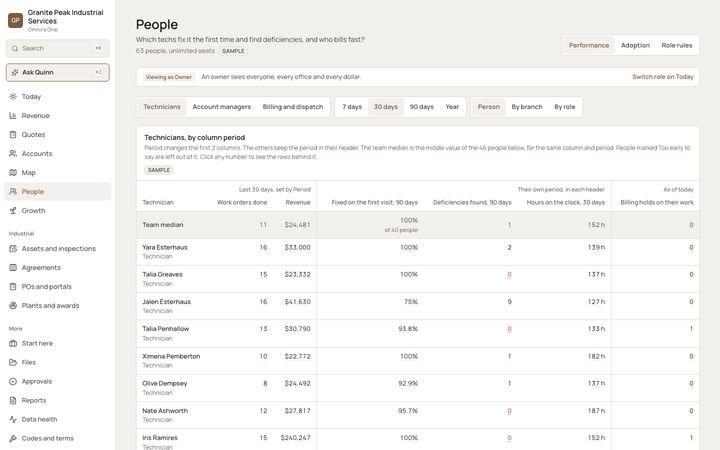Click the Map icon in sidebar
Image resolution: width=720 pixels, height=450 pixels.
tap(13, 173)
